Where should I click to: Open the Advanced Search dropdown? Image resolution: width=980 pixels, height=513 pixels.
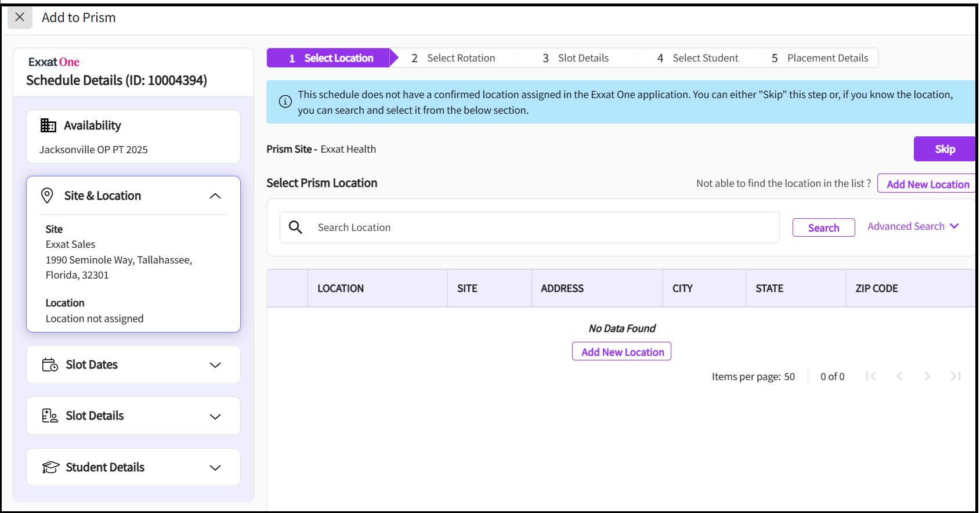(x=913, y=226)
